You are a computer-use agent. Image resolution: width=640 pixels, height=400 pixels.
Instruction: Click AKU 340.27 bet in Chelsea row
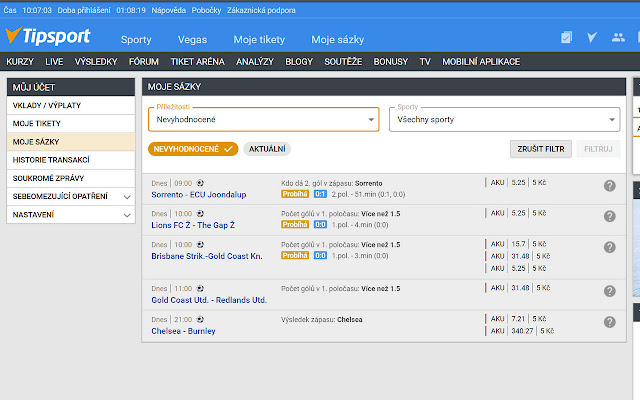tap(520, 331)
